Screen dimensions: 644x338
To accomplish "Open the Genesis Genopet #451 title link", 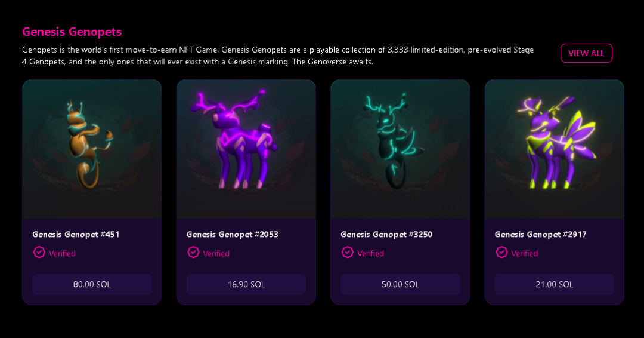I will point(76,235).
